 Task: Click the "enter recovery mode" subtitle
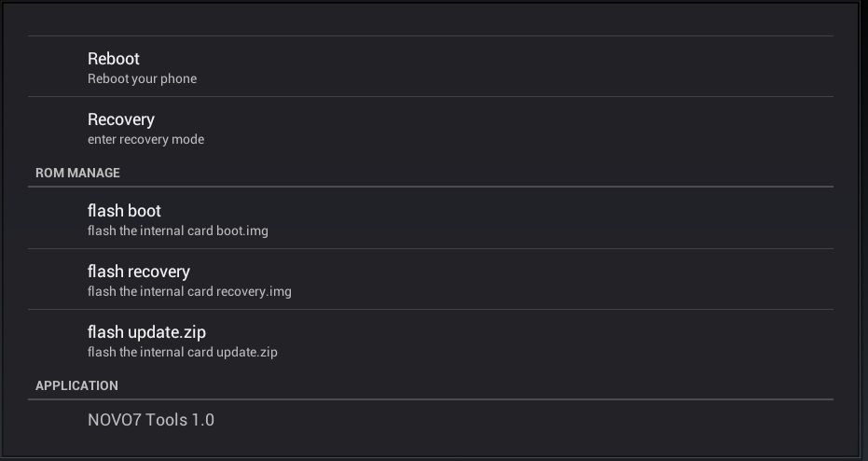pyautogui.click(x=145, y=140)
